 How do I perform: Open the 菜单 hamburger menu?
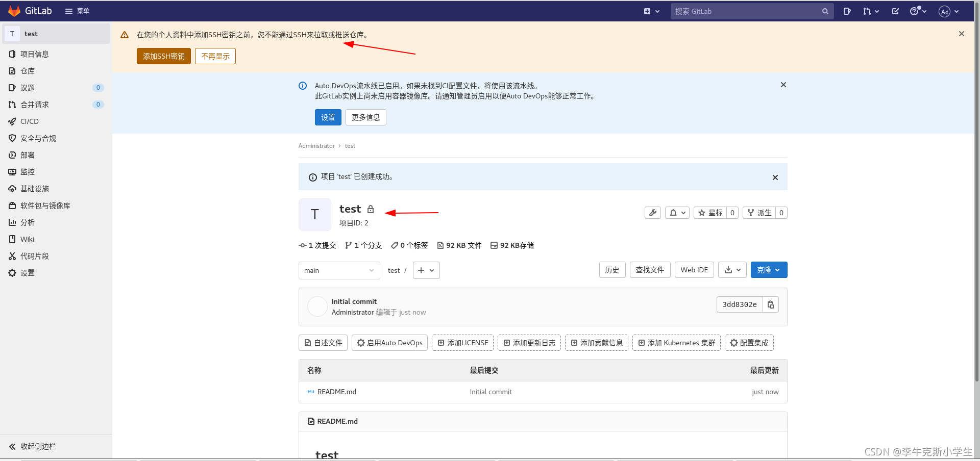coord(77,11)
